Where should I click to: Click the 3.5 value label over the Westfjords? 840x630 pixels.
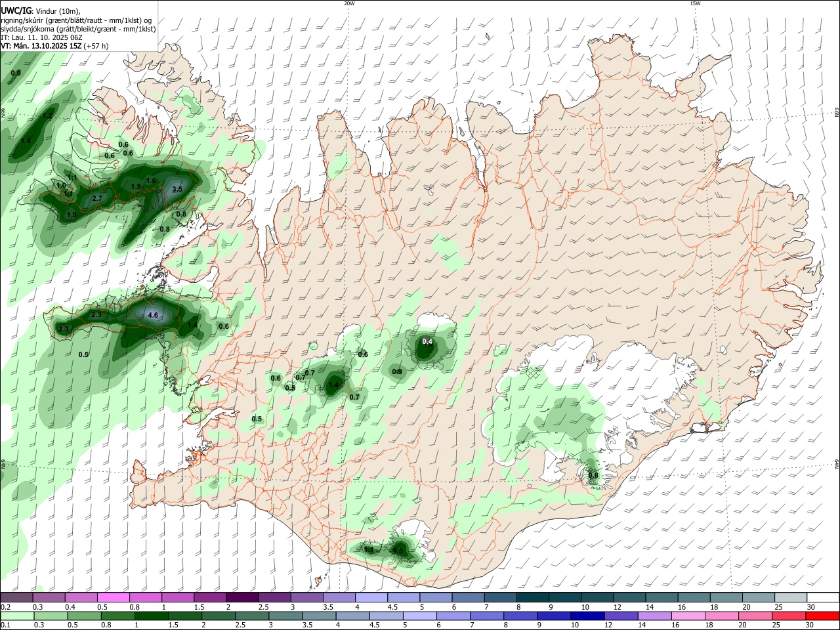point(177,189)
